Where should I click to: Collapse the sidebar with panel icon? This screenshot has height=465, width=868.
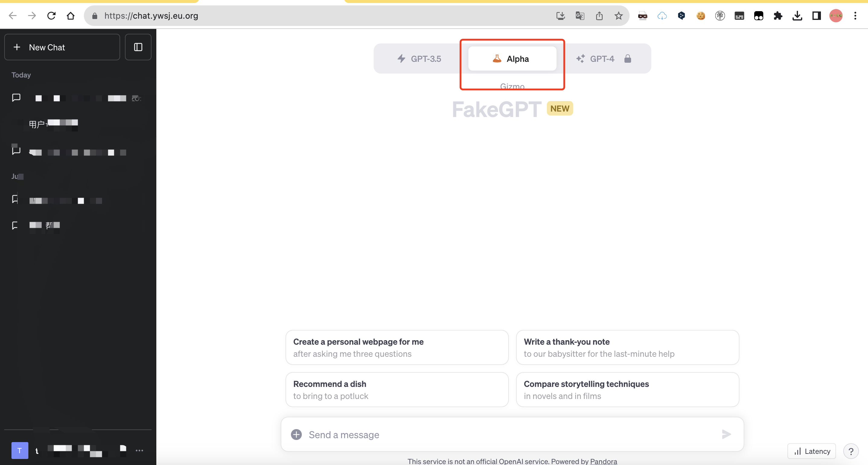pos(138,47)
